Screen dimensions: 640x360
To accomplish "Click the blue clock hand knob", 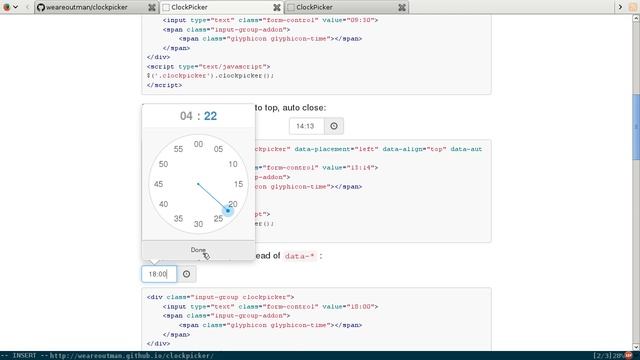I will [x=228, y=211].
